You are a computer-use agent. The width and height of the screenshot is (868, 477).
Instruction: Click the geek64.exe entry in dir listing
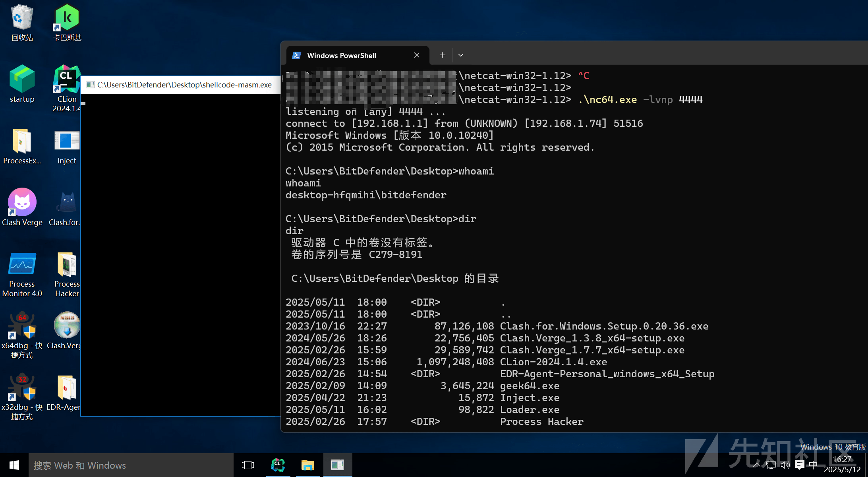[530, 386]
